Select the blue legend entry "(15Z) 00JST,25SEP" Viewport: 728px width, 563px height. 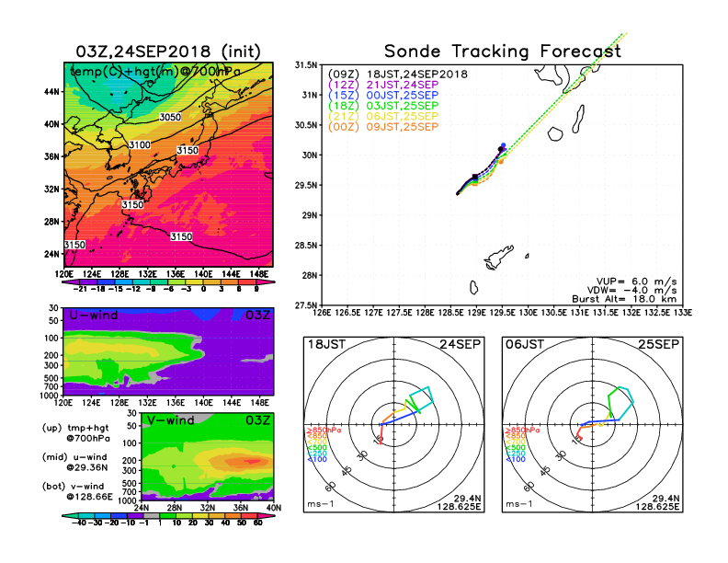[383, 96]
